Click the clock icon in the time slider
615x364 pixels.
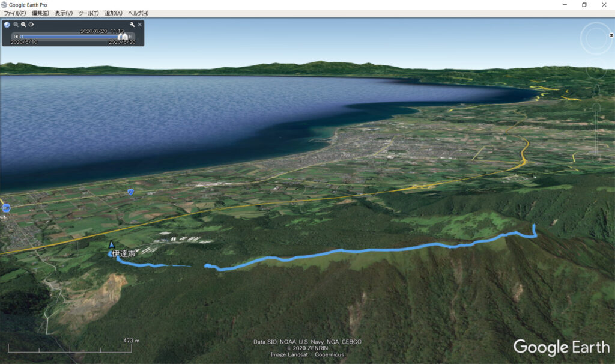(x=7, y=25)
